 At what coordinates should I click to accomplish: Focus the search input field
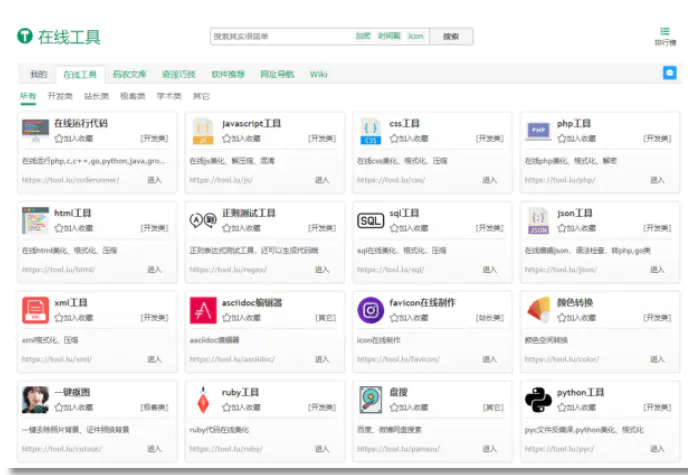pyautogui.click(x=282, y=37)
